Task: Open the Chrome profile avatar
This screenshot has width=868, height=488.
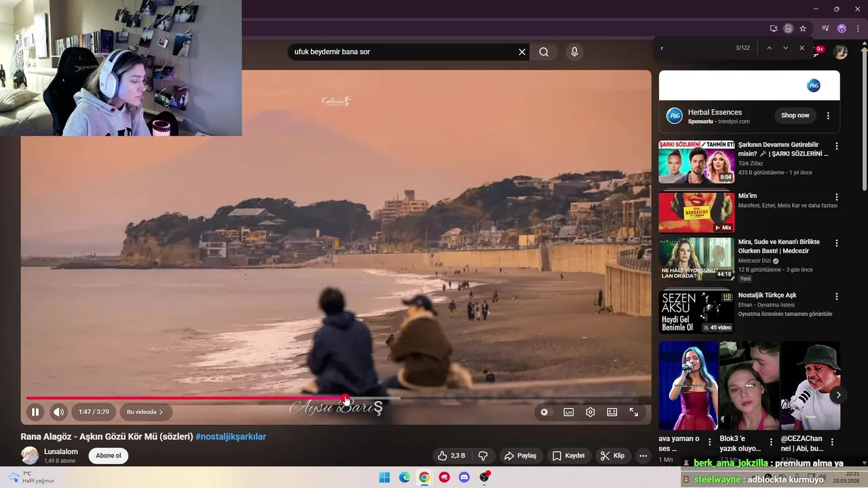Action: tap(842, 28)
